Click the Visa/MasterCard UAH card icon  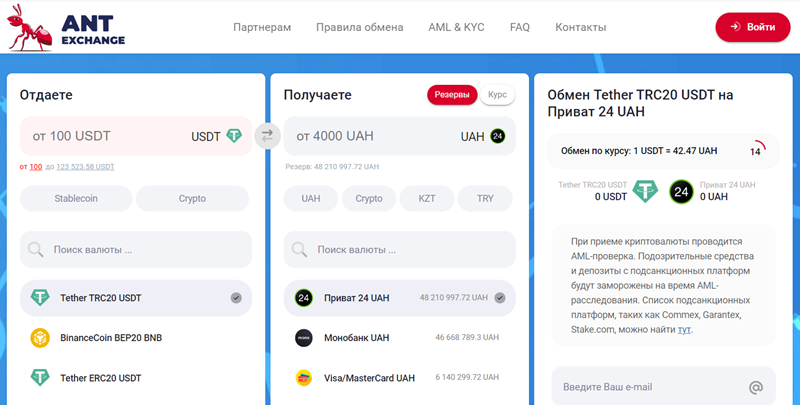[304, 378]
